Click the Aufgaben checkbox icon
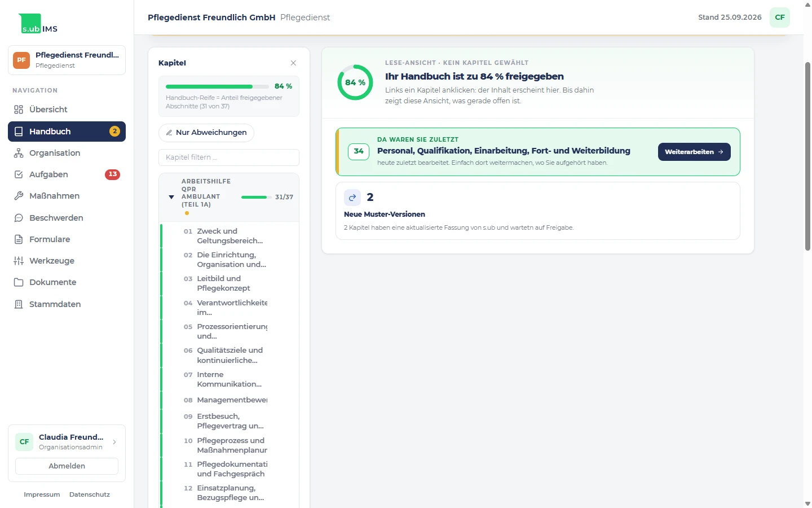 coord(19,174)
